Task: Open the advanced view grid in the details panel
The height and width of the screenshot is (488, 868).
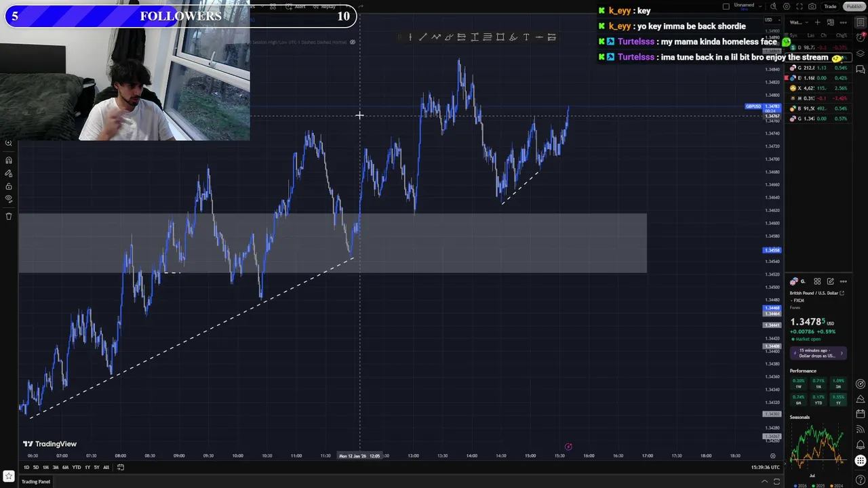Action: [x=817, y=281]
